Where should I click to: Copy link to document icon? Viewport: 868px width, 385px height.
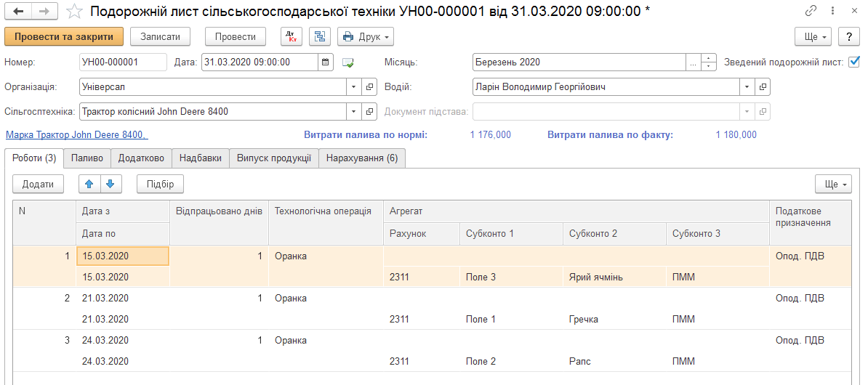click(811, 10)
